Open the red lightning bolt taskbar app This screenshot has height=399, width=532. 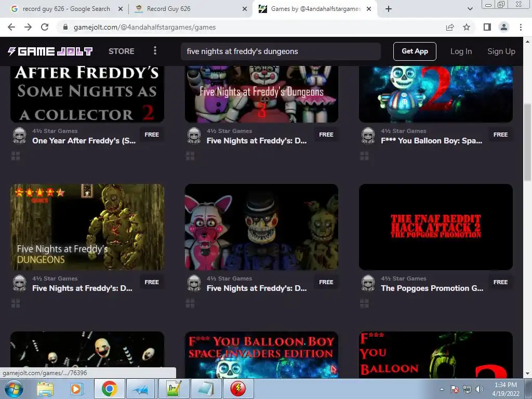coord(238,389)
